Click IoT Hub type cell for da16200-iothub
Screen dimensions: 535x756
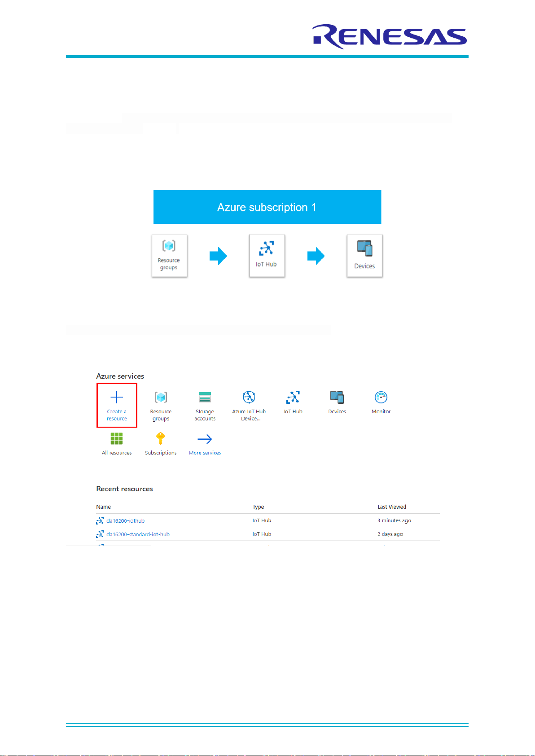[x=262, y=521]
